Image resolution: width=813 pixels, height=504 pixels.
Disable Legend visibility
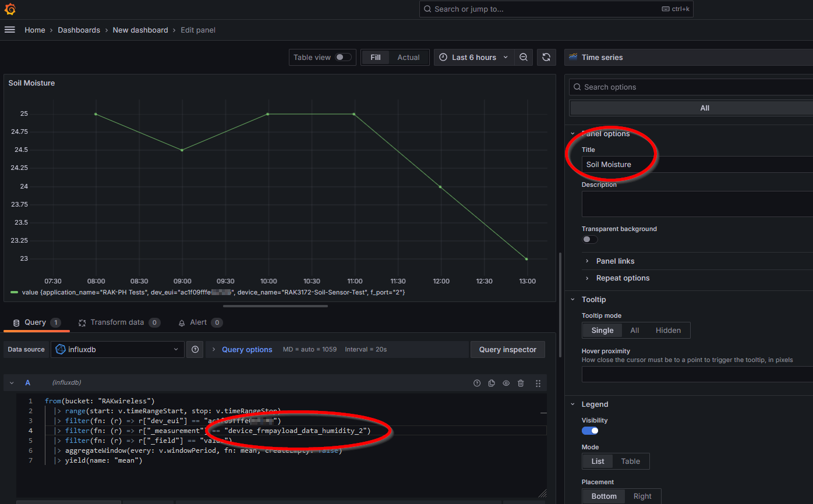click(x=590, y=430)
